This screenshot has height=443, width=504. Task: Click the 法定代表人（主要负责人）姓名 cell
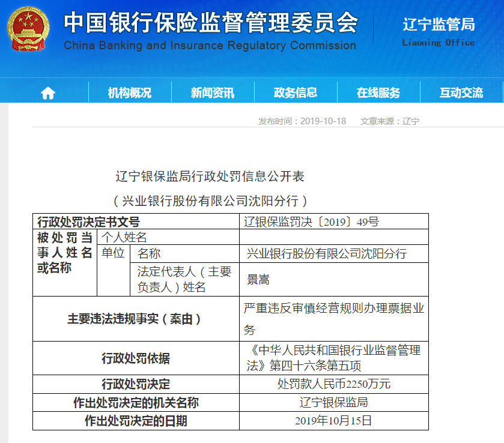[x=185, y=280]
